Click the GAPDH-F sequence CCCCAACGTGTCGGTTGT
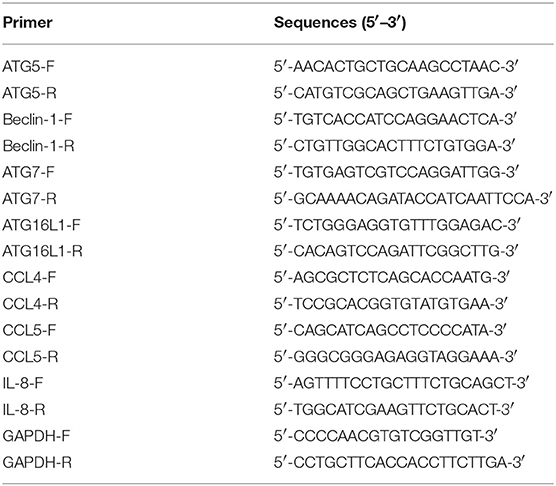Screen dimensions: 556x486 384,436
